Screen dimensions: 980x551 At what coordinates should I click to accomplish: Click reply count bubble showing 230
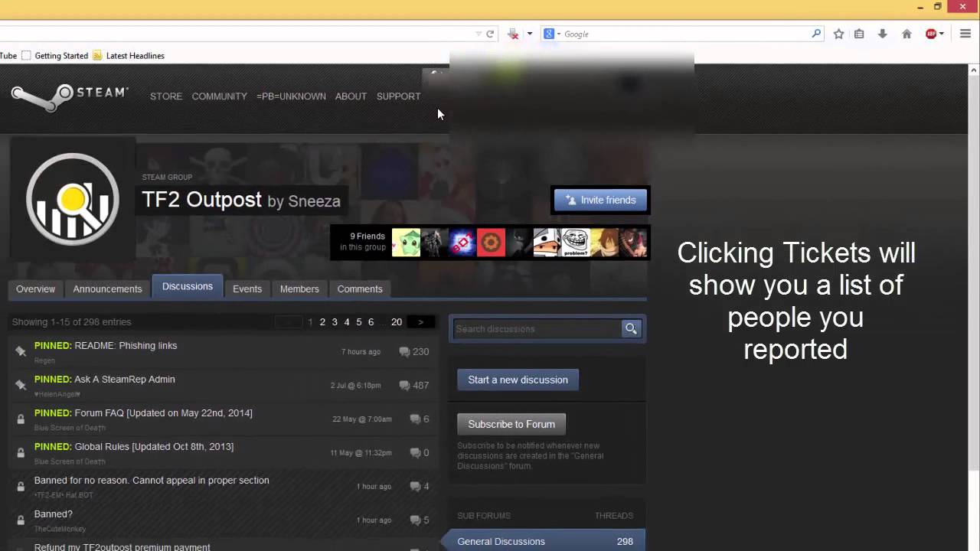click(414, 352)
